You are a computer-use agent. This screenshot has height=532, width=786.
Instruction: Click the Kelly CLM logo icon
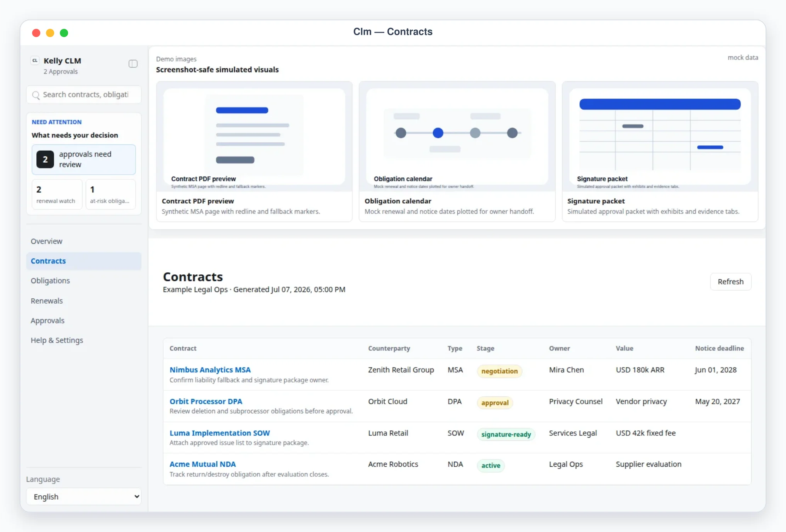click(35, 61)
